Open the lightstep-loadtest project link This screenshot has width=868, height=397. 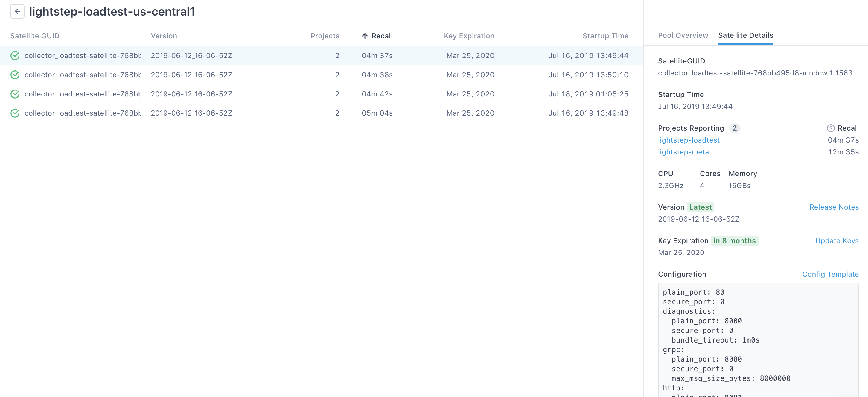click(x=689, y=140)
